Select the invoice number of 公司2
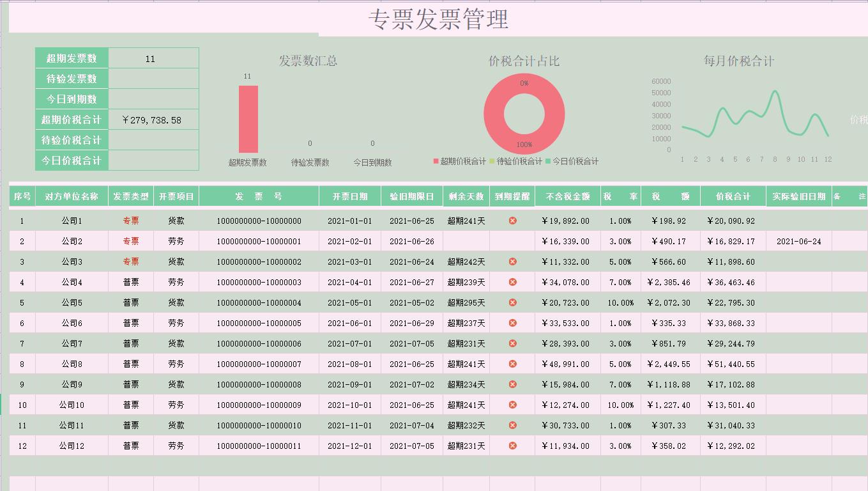Image resolution: width=868 pixels, height=491 pixels. coord(259,240)
